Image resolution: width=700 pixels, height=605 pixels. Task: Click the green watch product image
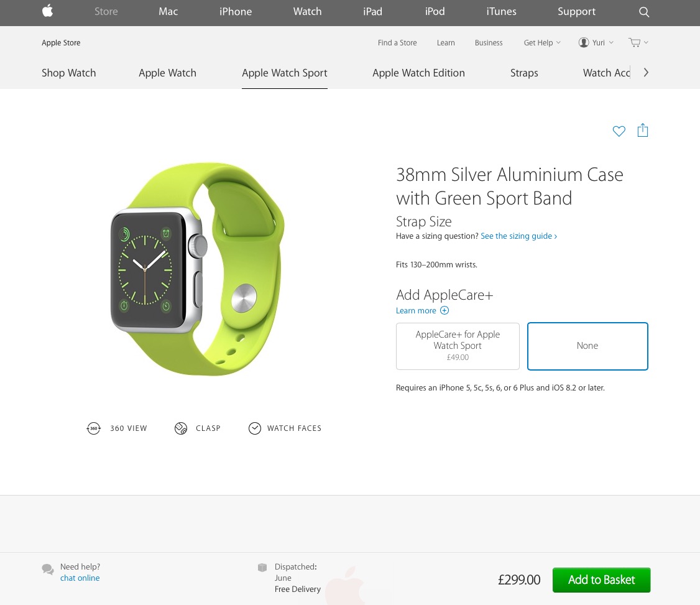(197, 269)
